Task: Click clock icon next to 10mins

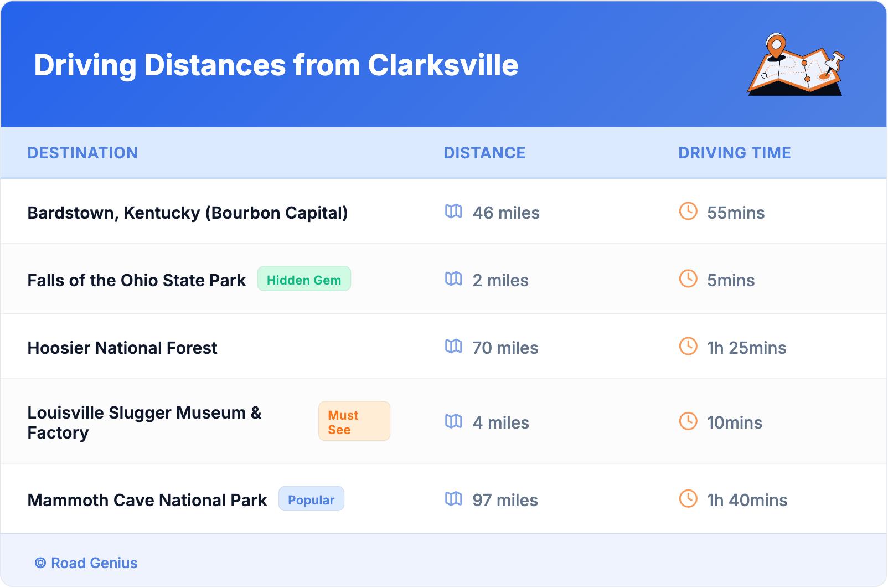Action: [688, 421]
